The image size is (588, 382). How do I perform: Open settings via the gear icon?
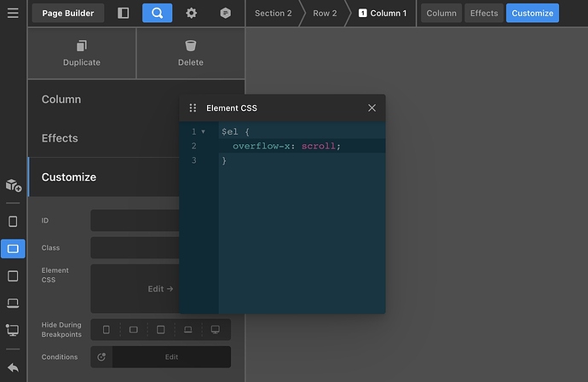191,14
